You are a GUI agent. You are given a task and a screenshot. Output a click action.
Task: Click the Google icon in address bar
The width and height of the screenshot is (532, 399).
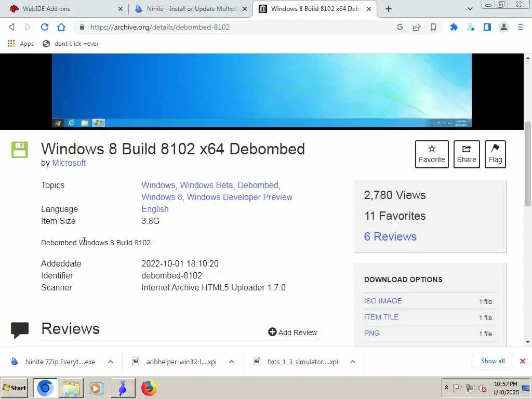[400, 27]
